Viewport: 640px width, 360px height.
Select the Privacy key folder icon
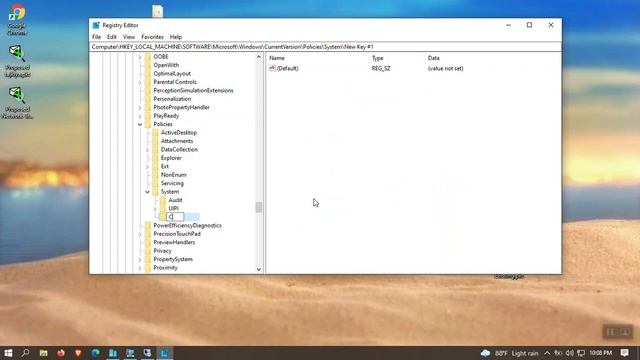click(148, 251)
